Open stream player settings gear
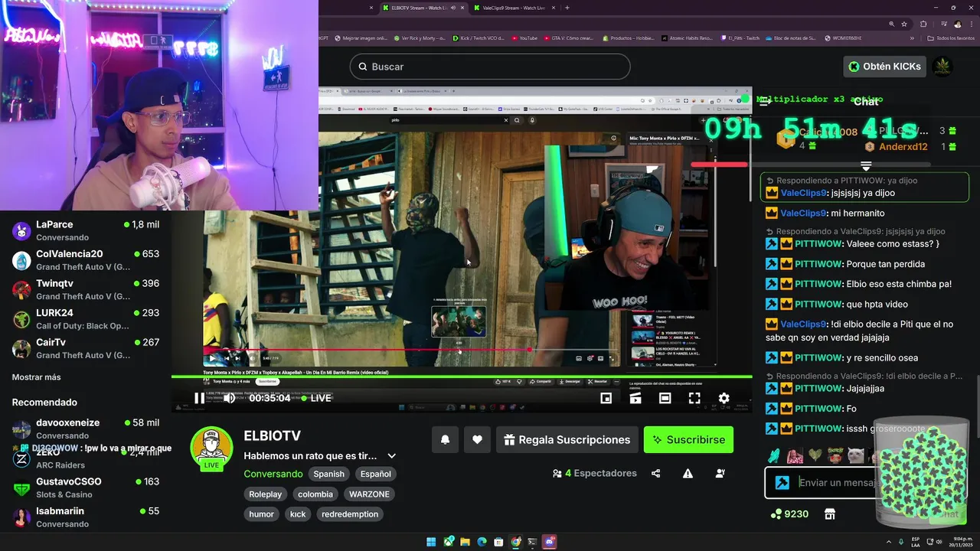Screen dimensions: 980x551 coord(724,398)
